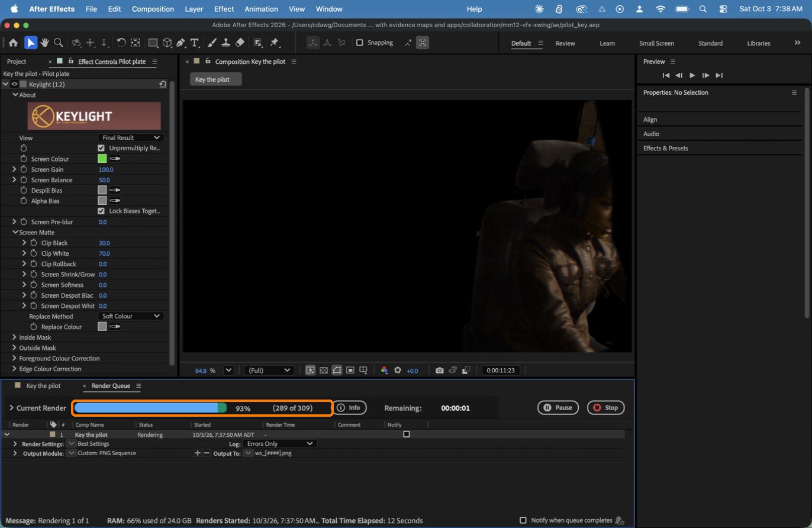Pause the current render

pos(558,408)
